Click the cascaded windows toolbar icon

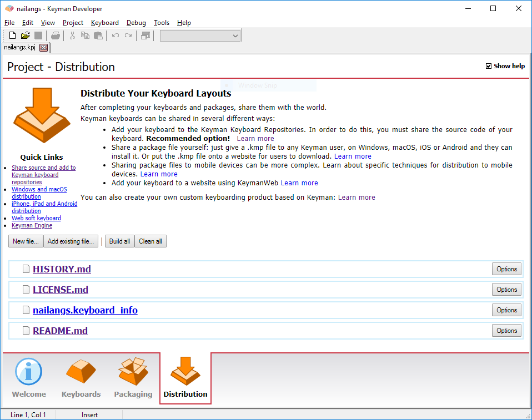(145, 36)
